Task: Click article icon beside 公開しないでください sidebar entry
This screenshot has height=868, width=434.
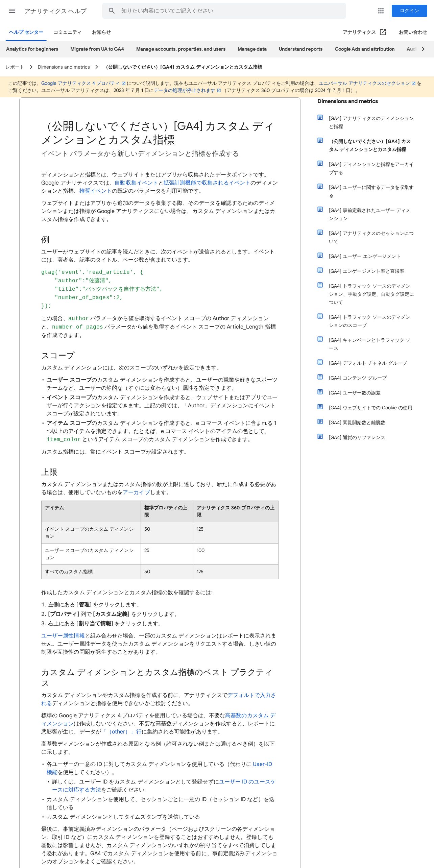Action: 320,140
